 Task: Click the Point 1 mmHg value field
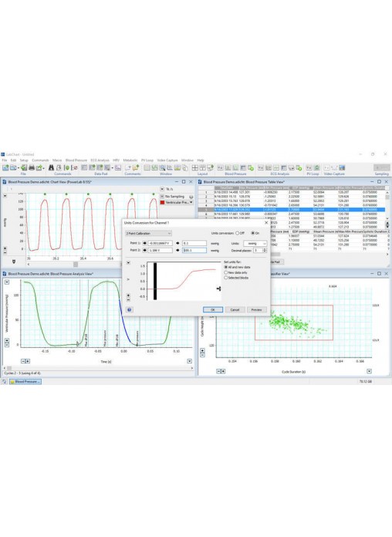coord(194,243)
